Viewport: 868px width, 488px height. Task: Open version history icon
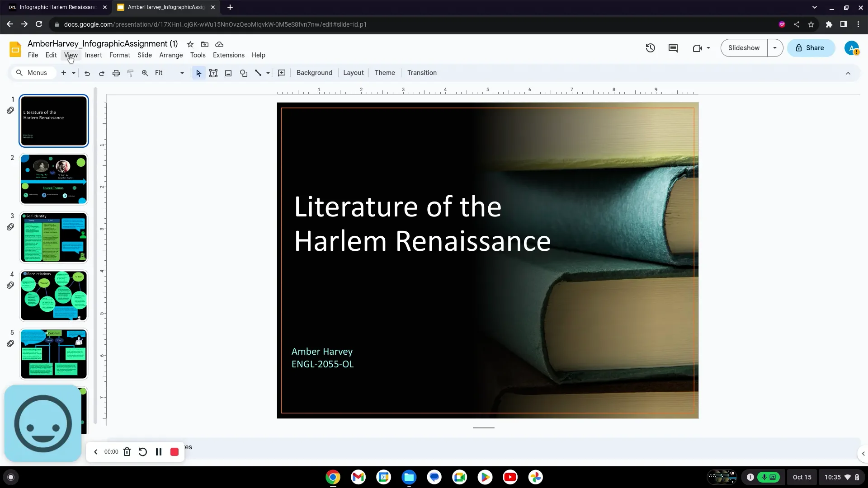point(650,48)
